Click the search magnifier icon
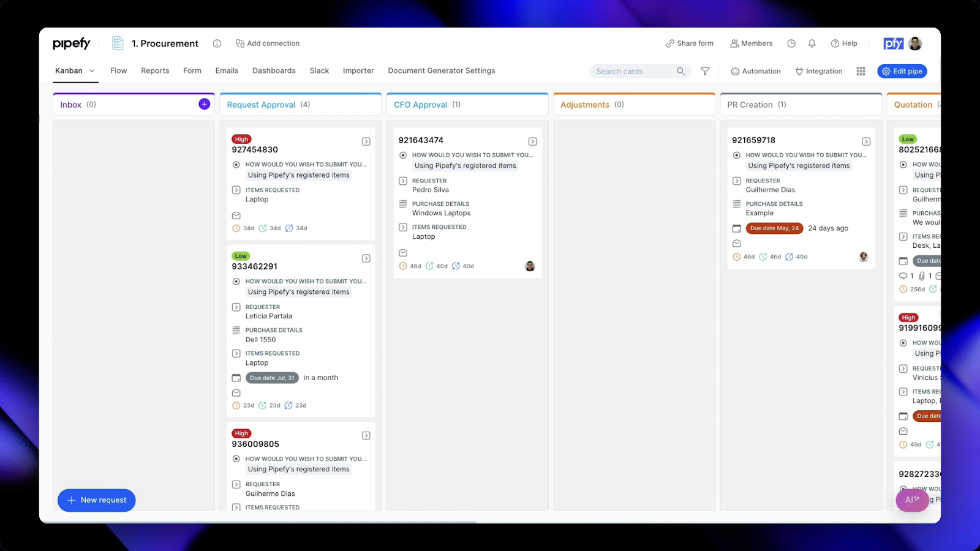The height and width of the screenshot is (551, 980). (x=680, y=71)
